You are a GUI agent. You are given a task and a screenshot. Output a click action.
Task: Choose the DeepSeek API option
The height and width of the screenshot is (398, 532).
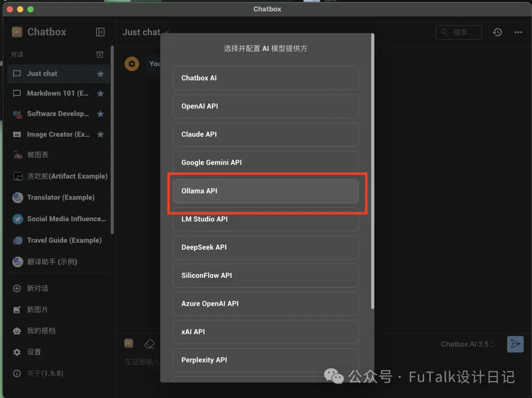tap(266, 247)
